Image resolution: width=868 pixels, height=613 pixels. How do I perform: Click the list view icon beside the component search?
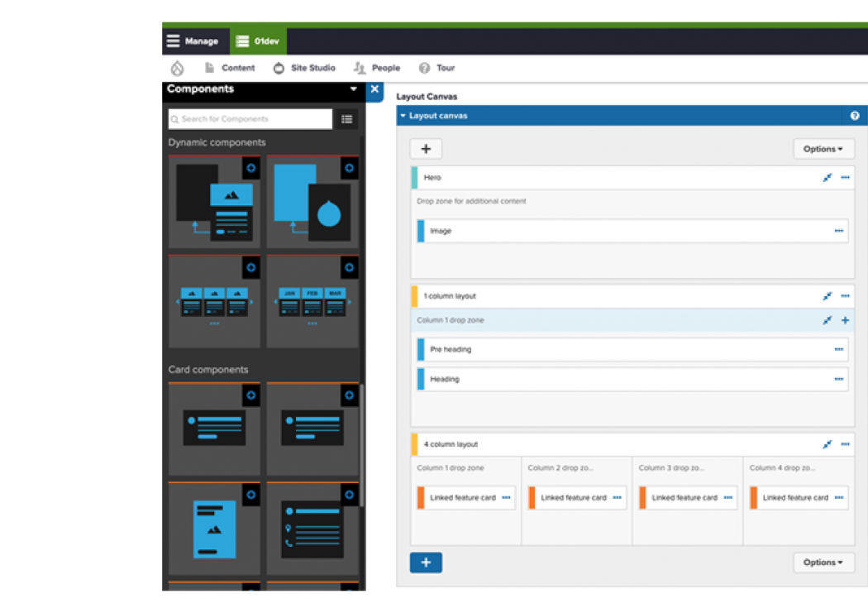(347, 118)
